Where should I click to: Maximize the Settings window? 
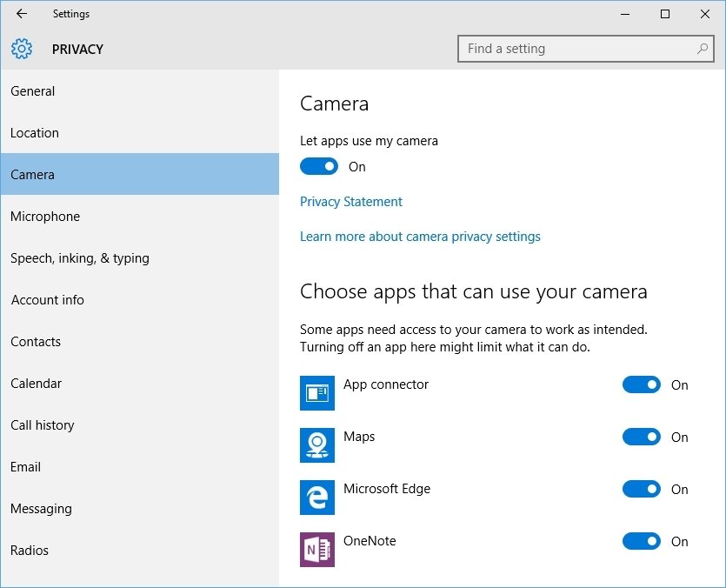(x=665, y=14)
